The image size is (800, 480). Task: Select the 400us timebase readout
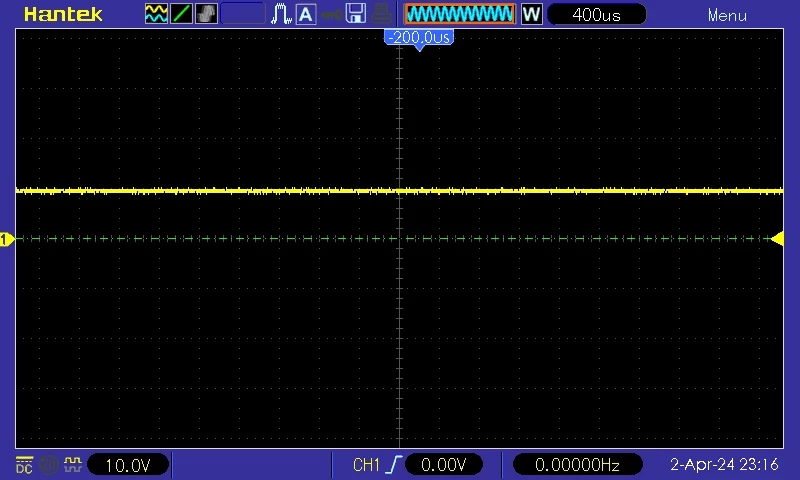point(596,14)
